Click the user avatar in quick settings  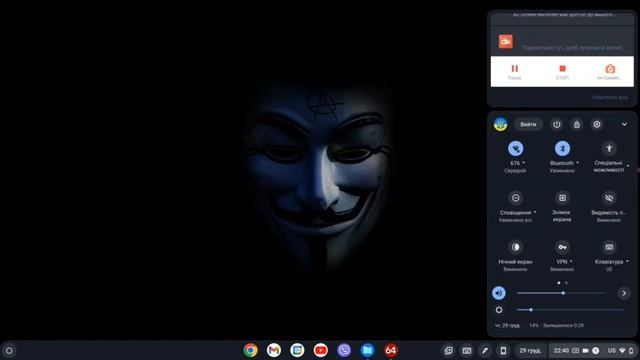[x=500, y=124]
